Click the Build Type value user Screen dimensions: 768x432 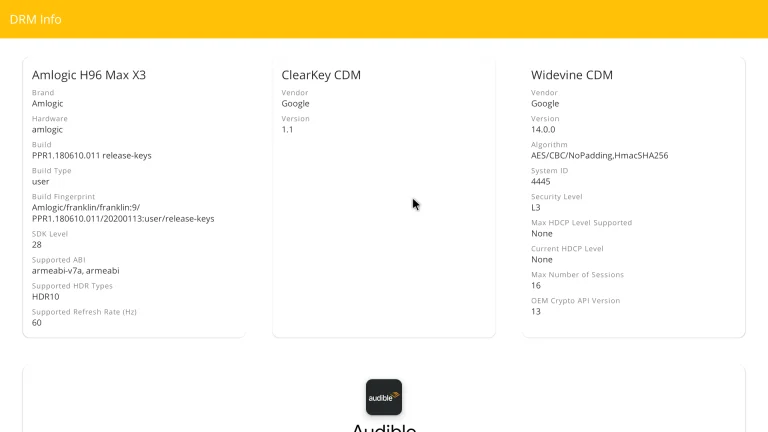(x=41, y=181)
